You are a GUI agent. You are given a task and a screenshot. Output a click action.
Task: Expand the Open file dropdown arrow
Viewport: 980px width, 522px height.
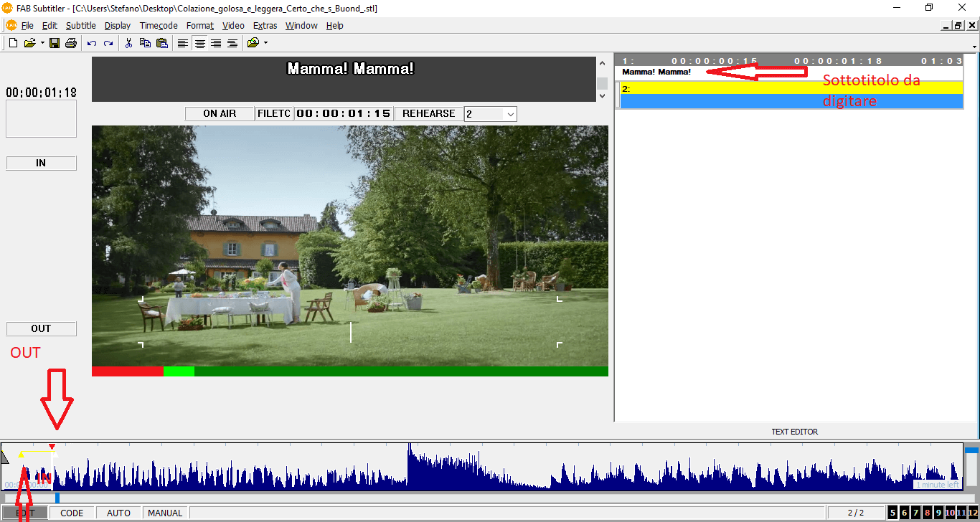point(42,43)
